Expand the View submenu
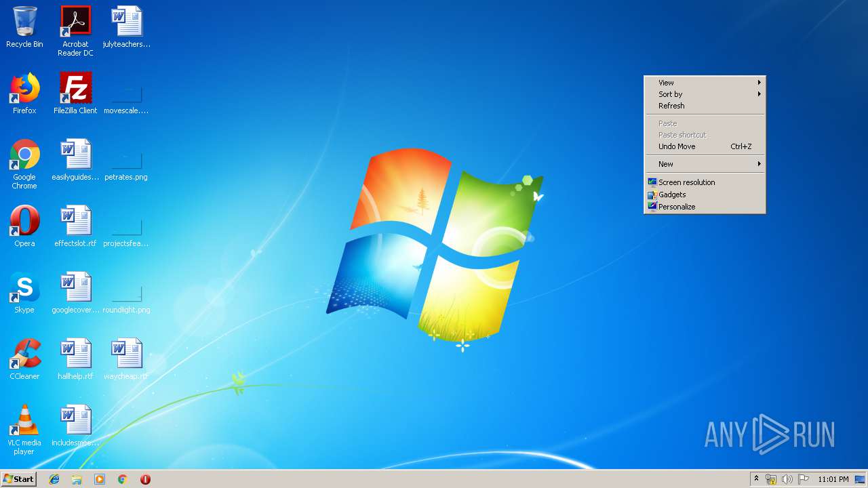Image resolution: width=868 pixels, height=488 pixels. [x=705, y=83]
